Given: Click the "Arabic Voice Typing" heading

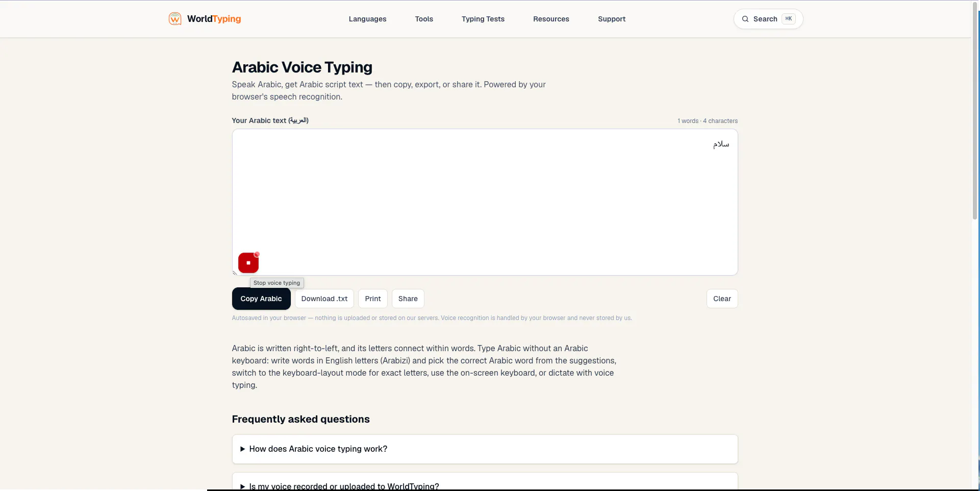Looking at the screenshot, I should point(302,67).
